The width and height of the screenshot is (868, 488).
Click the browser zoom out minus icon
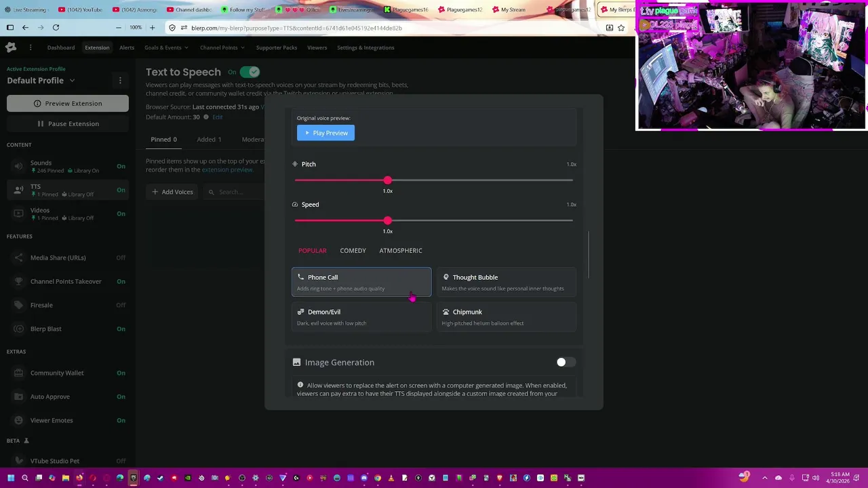[119, 28]
